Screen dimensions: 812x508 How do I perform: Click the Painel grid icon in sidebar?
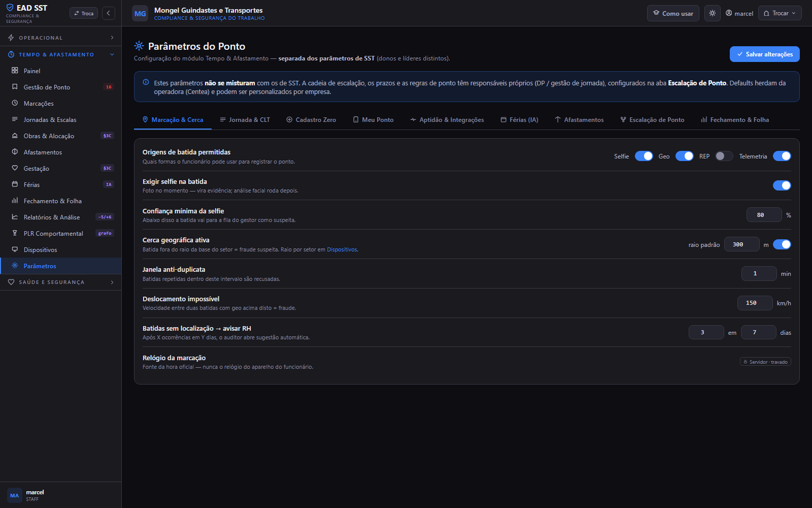click(x=15, y=71)
